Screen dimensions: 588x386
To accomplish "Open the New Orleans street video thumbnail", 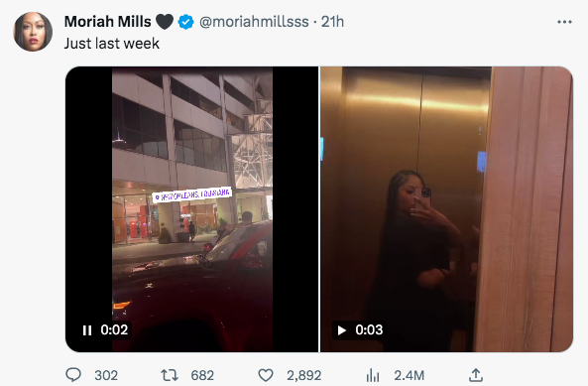I will [x=191, y=209].
